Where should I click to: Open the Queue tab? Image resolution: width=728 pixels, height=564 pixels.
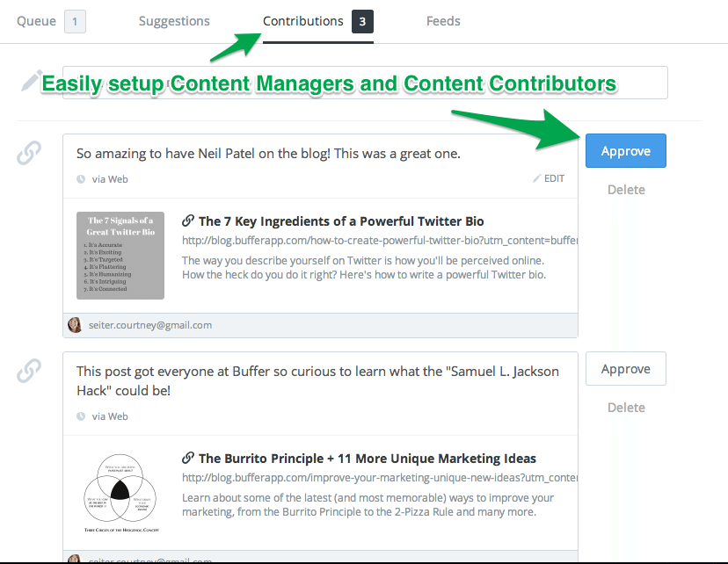point(51,21)
